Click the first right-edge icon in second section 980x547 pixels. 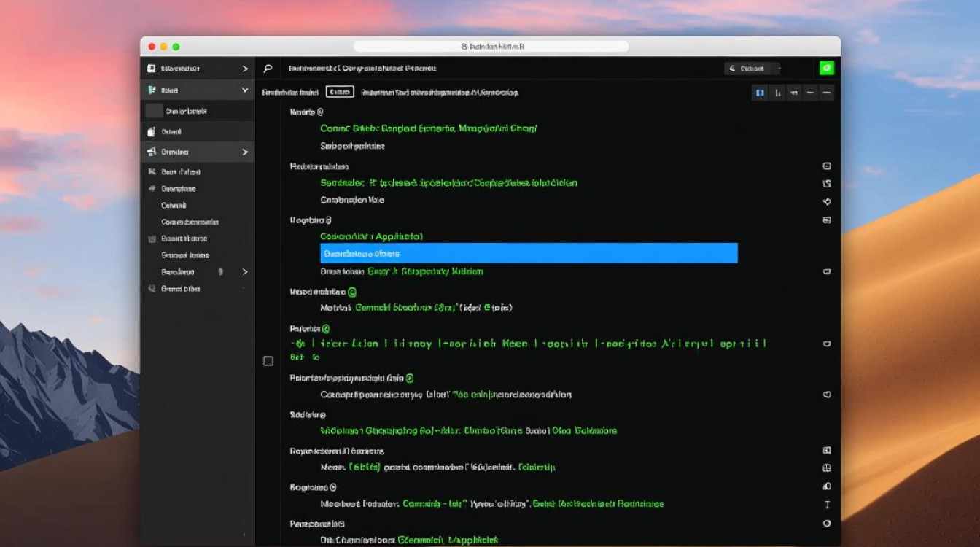pos(827,166)
